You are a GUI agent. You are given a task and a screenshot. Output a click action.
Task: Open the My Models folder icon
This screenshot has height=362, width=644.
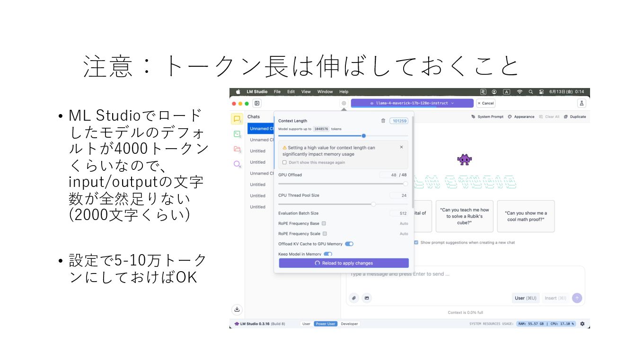point(237,149)
